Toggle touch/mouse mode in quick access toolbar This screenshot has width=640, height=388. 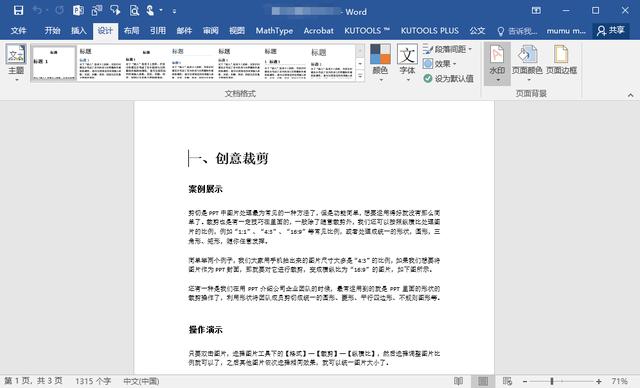(x=150, y=10)
